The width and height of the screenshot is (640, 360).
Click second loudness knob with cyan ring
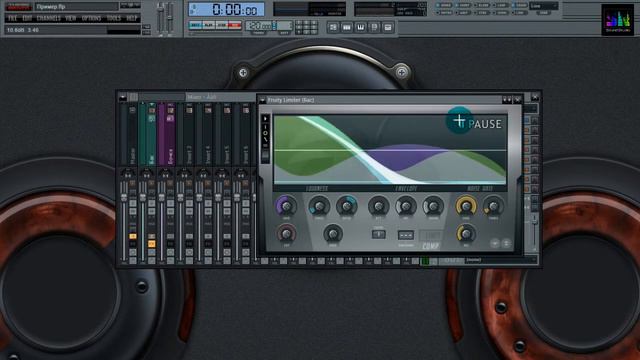coord(319,206)
